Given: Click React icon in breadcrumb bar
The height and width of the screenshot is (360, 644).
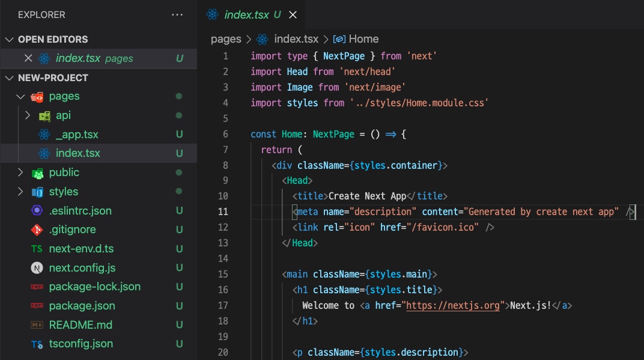Looking at the screenshot, I should (x=263, y=39).
